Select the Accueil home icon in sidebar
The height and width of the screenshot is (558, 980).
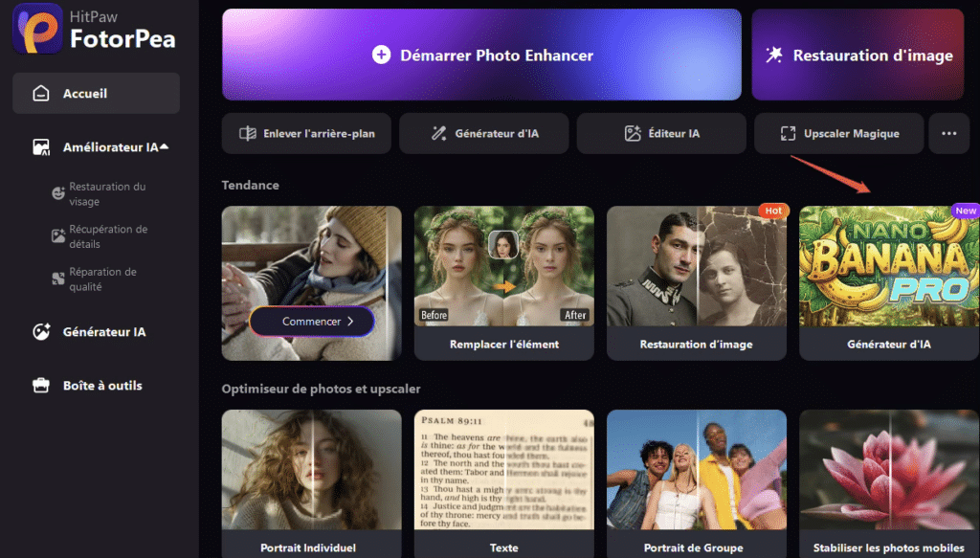(41, 94)
